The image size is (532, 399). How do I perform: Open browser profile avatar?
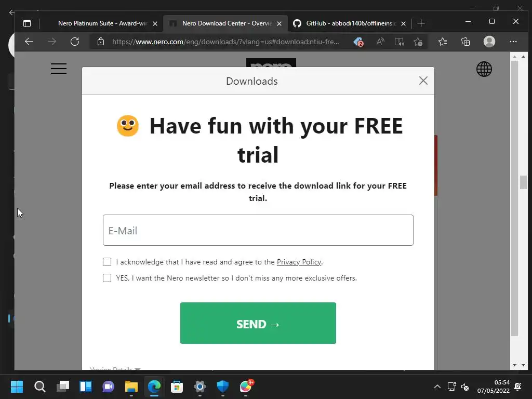489,42
